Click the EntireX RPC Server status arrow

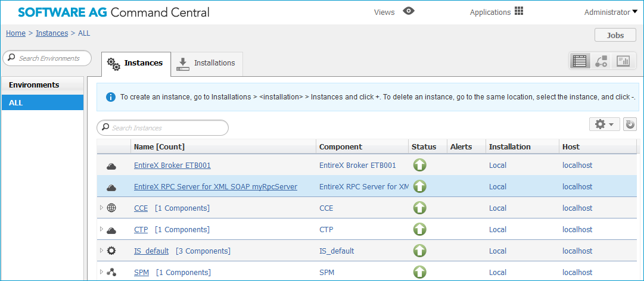click(419, 187)
